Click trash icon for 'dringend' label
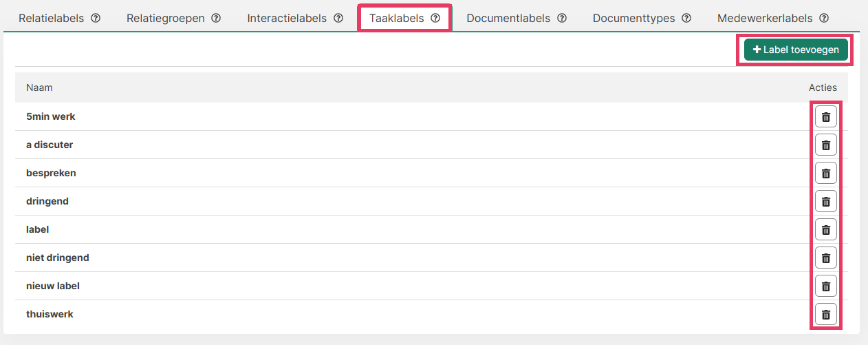This screenshot has height=345, width=868. pyautogui.click(x=825, y=202)
